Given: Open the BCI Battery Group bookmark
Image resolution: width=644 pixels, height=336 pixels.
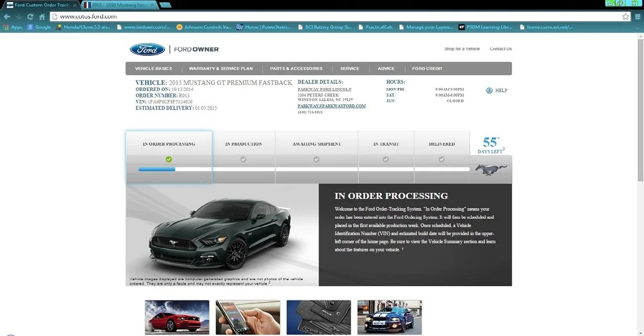Looking at the screenshot, I should tap(325, 27).
